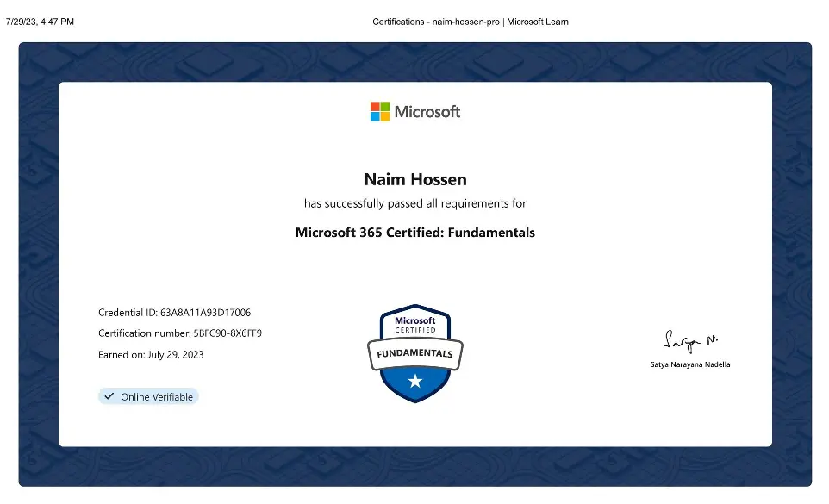829x504 pixels.
Task: Click the Microsoft wordmark text
Action: coord(427,112)
